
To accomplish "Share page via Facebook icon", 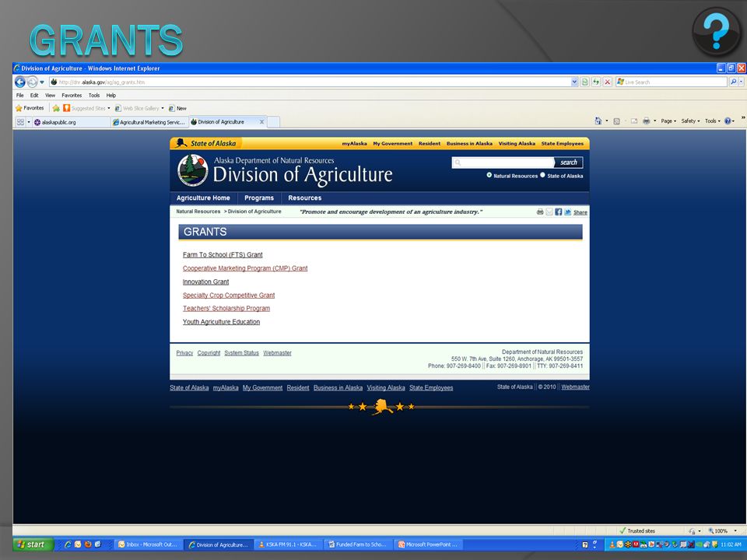I will point(559,212).
